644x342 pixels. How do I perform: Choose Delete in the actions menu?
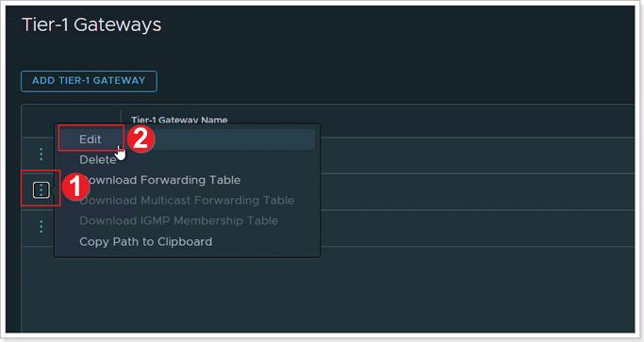click(98, 160)
